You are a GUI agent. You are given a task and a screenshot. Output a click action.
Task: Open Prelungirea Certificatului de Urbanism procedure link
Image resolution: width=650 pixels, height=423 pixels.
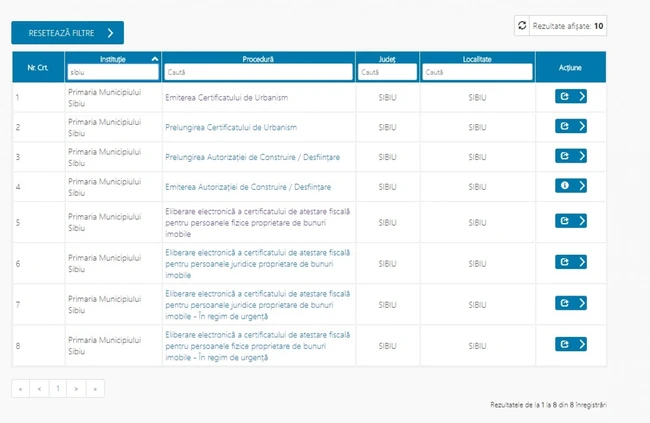pos(230,127)
